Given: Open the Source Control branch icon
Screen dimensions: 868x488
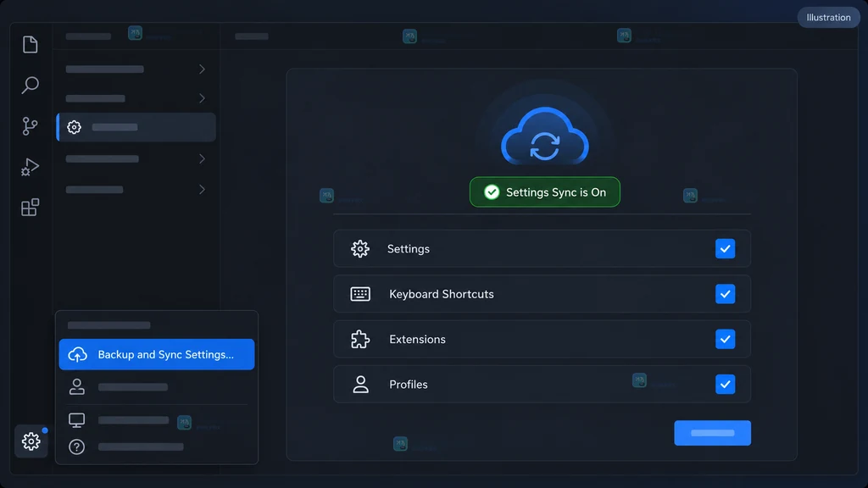Looking at the screenshot, I should click(30, 126).
